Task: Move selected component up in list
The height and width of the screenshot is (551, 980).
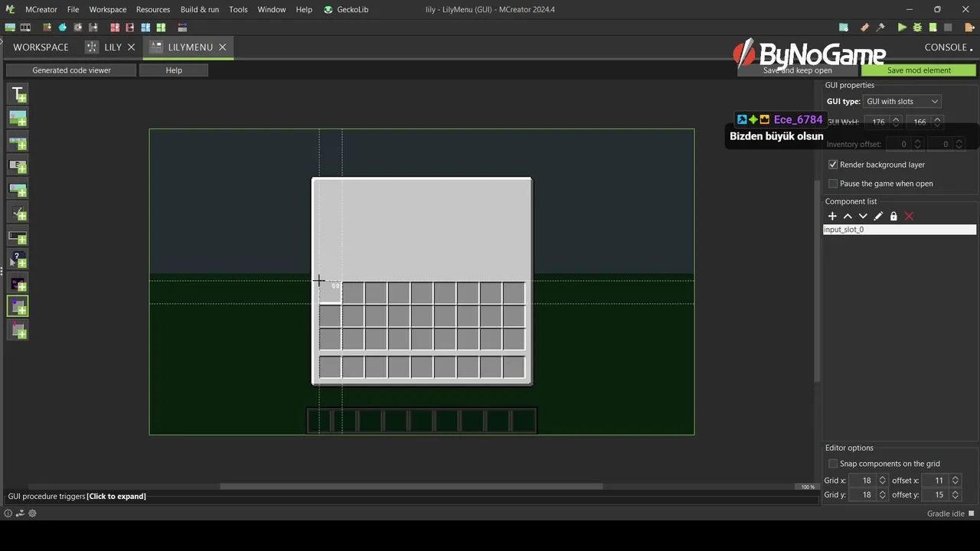Action: click(848, 217)
